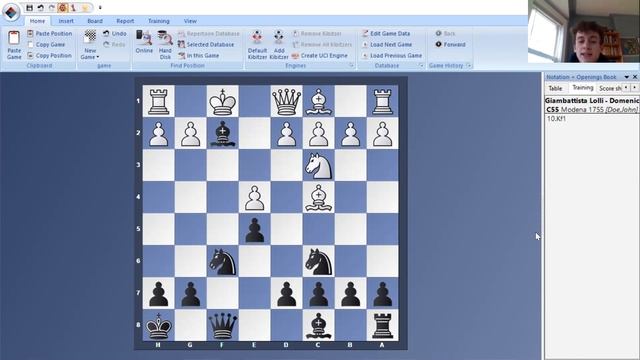Open the Database group dialog launcher
The image size is (640, 360).
(x=421, y=65)
